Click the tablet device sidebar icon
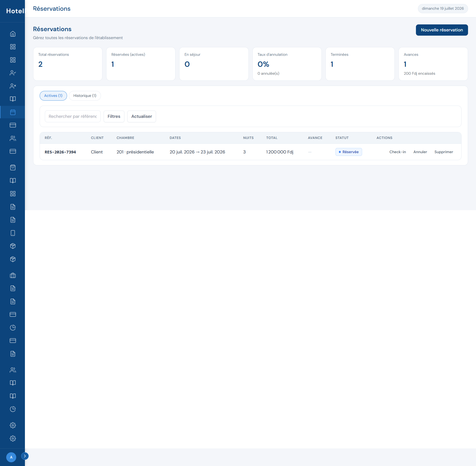Image resolution: width=476 pixels, height=466 pixels. [13, 233]
